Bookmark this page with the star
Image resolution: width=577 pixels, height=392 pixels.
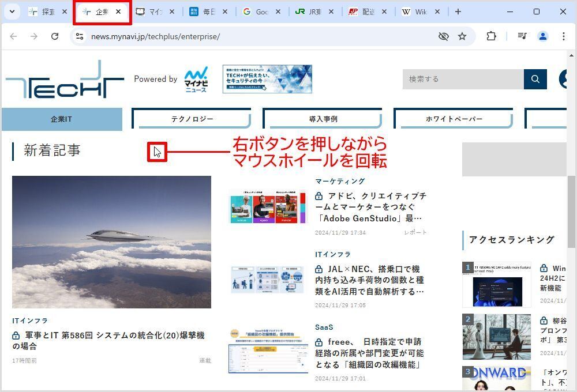[462, 36]
